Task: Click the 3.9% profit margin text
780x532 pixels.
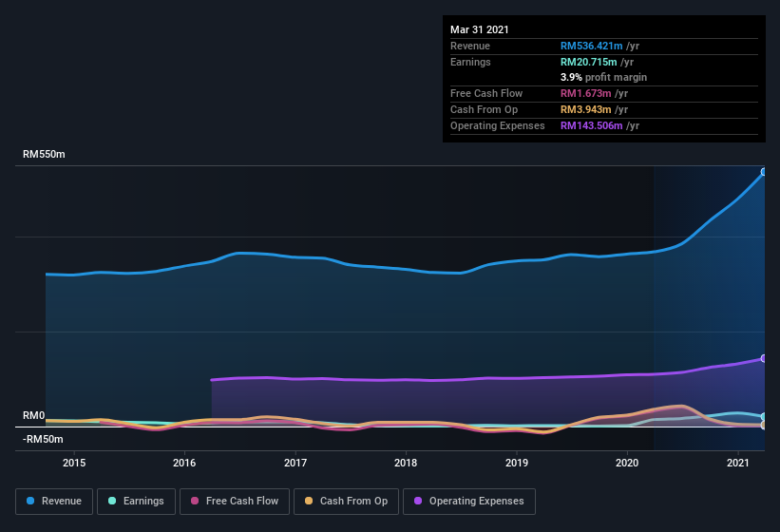Action: [x=603, y=77]
